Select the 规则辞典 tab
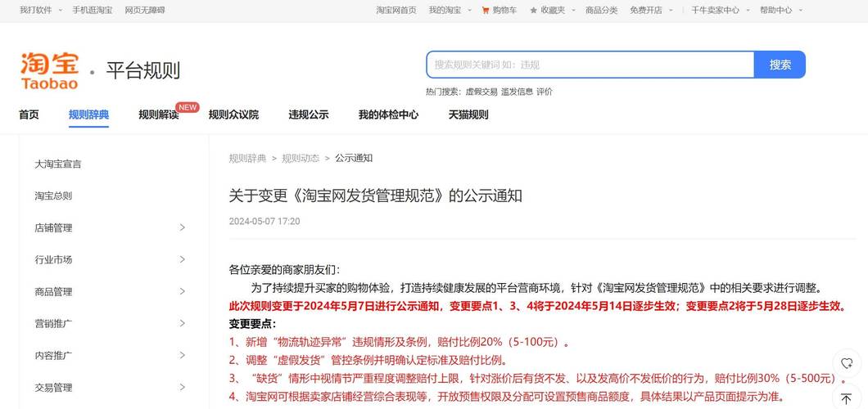The width and height of the screenshot is (868, 409). pos(88,115)
